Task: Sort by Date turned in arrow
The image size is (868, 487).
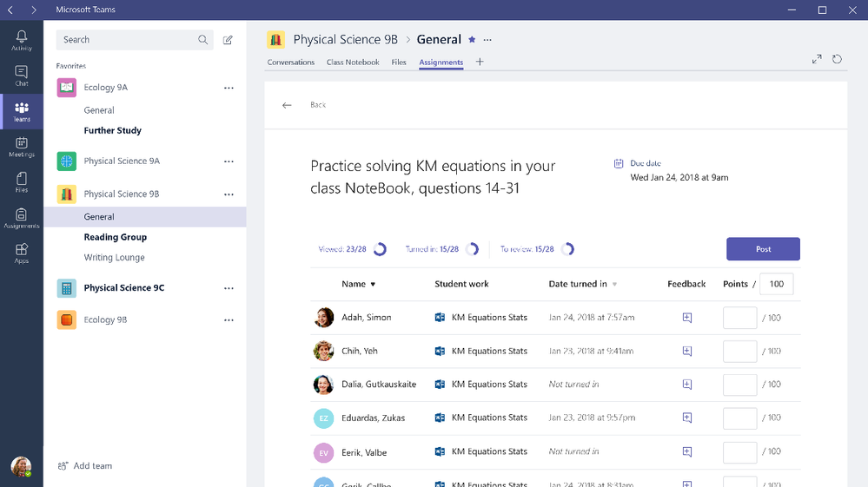Action: (614, 284)
